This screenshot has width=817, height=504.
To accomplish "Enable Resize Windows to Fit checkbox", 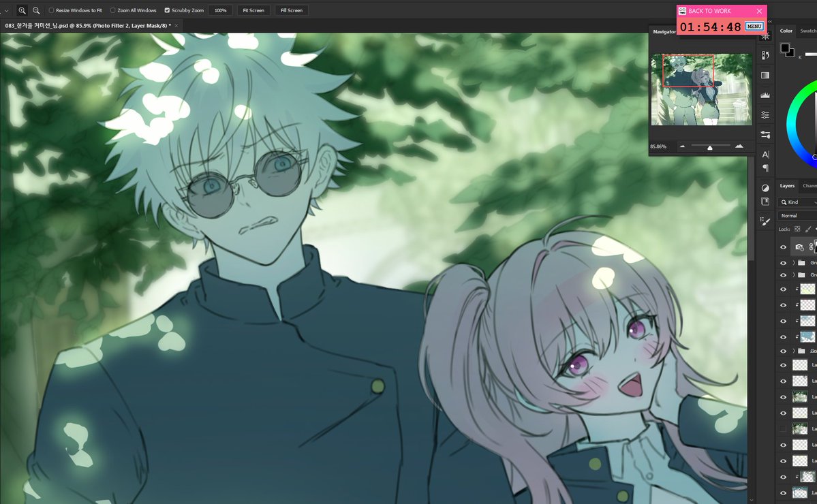I will (x=51, y=10).
